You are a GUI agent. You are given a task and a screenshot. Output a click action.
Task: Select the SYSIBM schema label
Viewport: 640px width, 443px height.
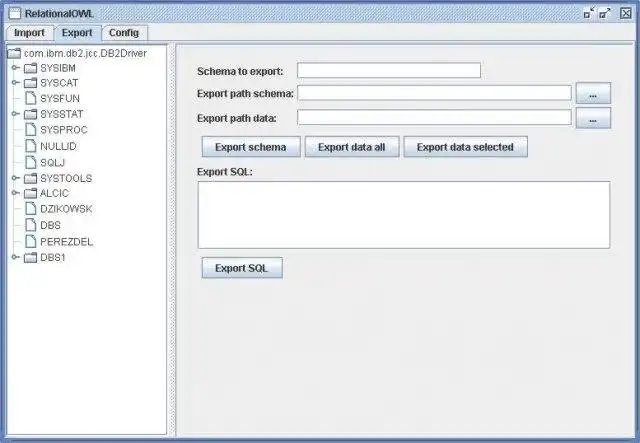58,68
